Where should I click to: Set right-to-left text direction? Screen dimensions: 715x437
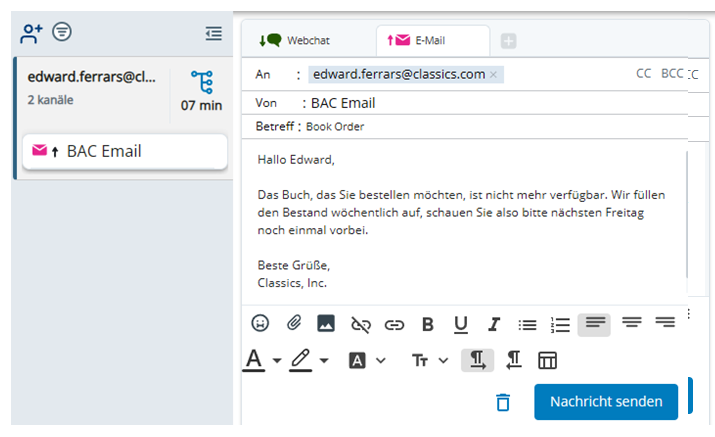click(x=514, y=360)
